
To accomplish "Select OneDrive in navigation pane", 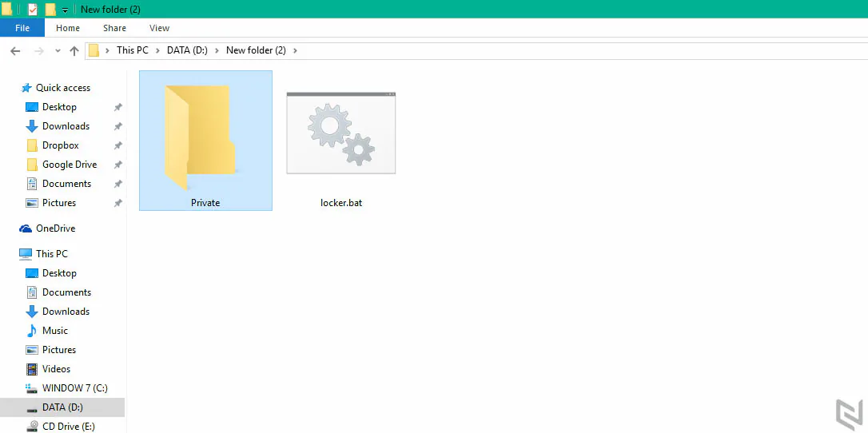I will [x=55, y=228].
